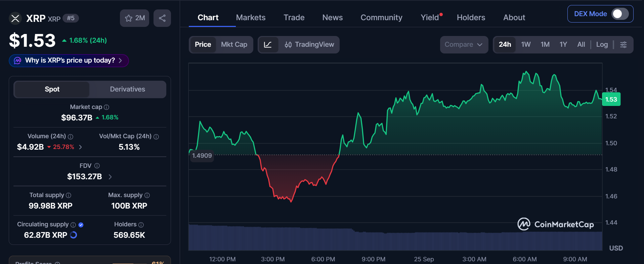Click Max. supply info icon
Viewport: 644px width, 264px height.
click(x=147, y=195)
